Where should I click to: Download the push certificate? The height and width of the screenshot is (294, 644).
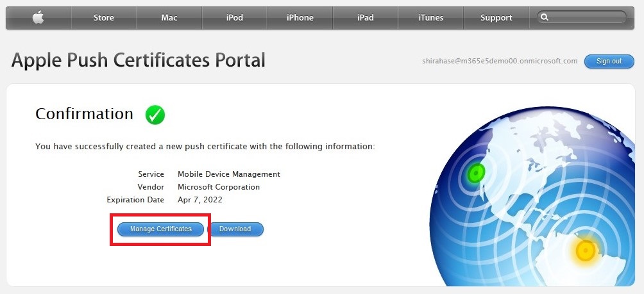(235, 229)
